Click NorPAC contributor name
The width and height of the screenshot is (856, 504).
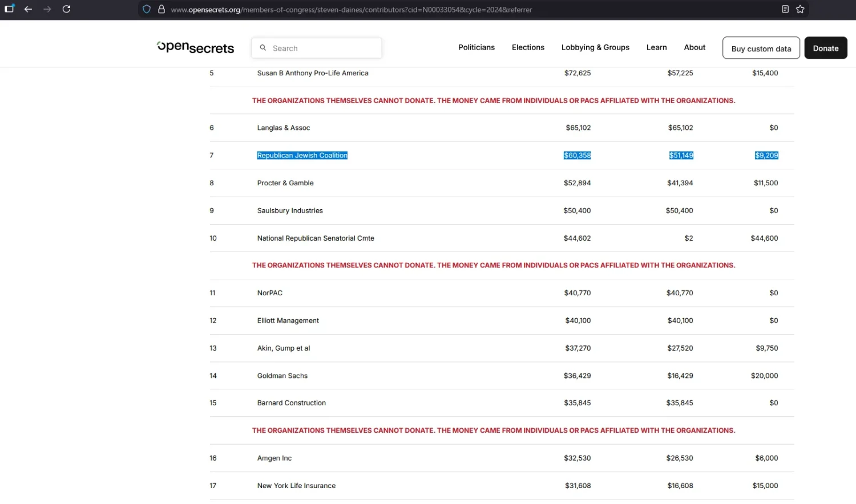point(270,293)
